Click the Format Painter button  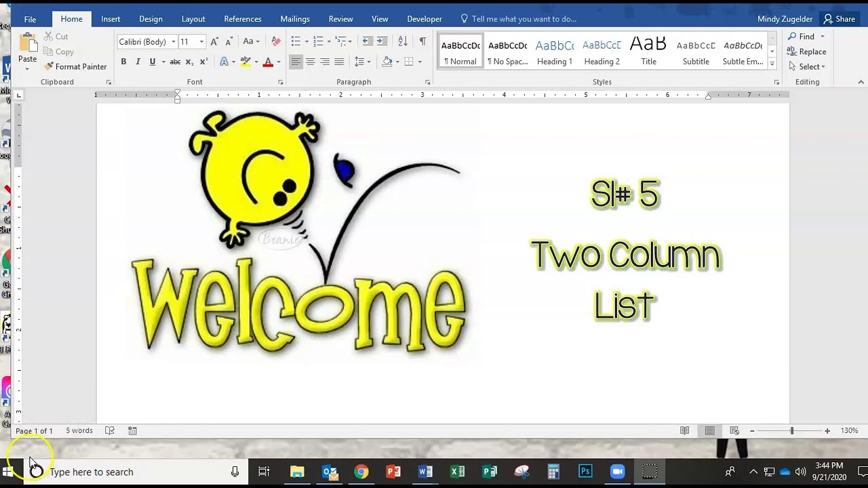(75, 66)
